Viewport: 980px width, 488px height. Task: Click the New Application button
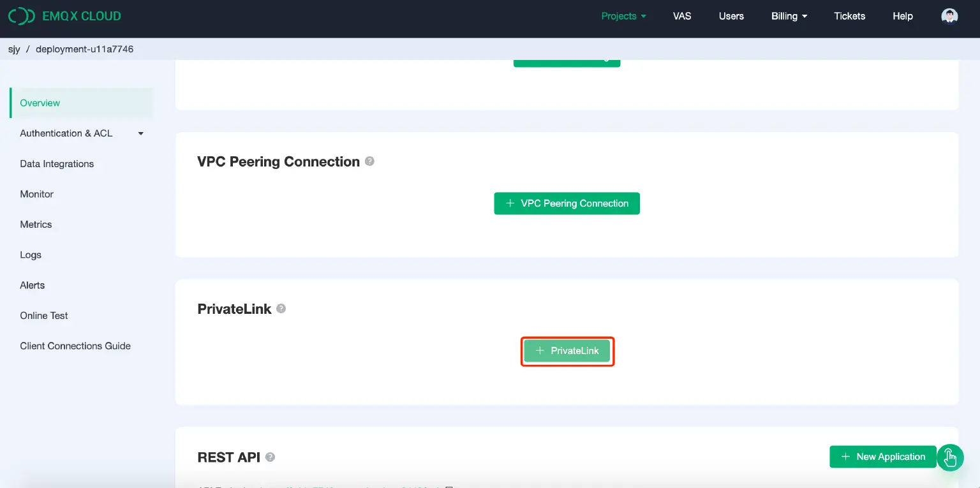pyautogui.click(x=882, y=457)
